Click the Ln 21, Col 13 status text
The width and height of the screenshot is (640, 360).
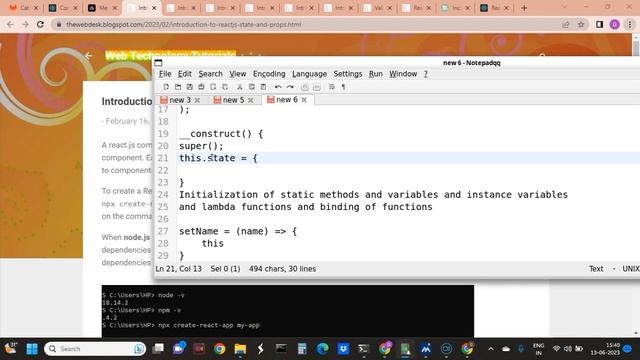tap(178, 269)
